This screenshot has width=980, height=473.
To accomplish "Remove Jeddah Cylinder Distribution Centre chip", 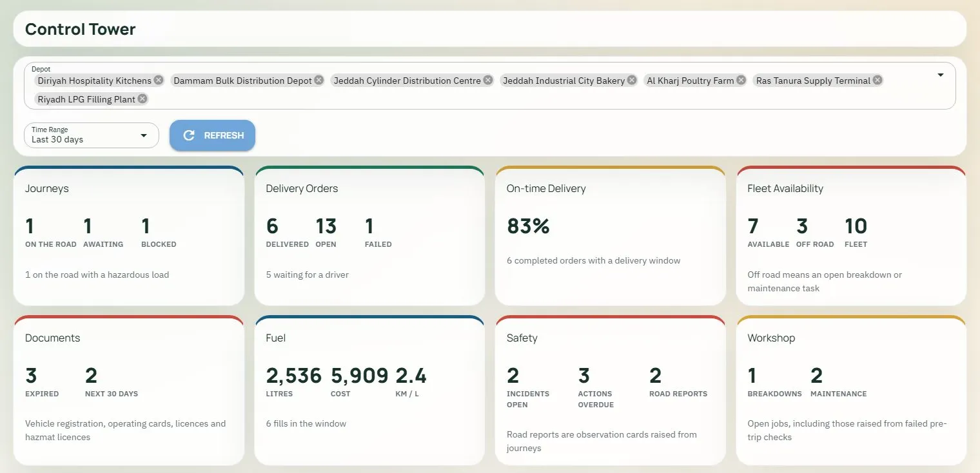I will [x=488, y=81].
